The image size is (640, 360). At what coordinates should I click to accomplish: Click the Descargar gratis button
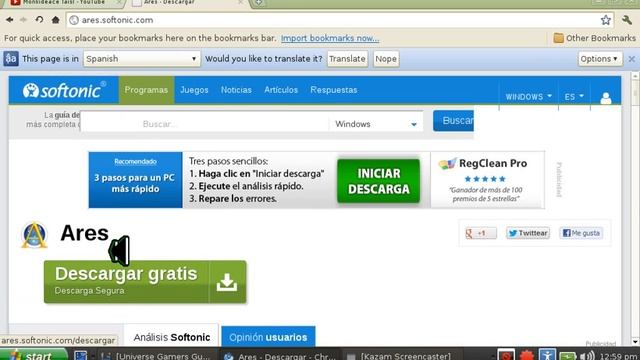point(145,282)
